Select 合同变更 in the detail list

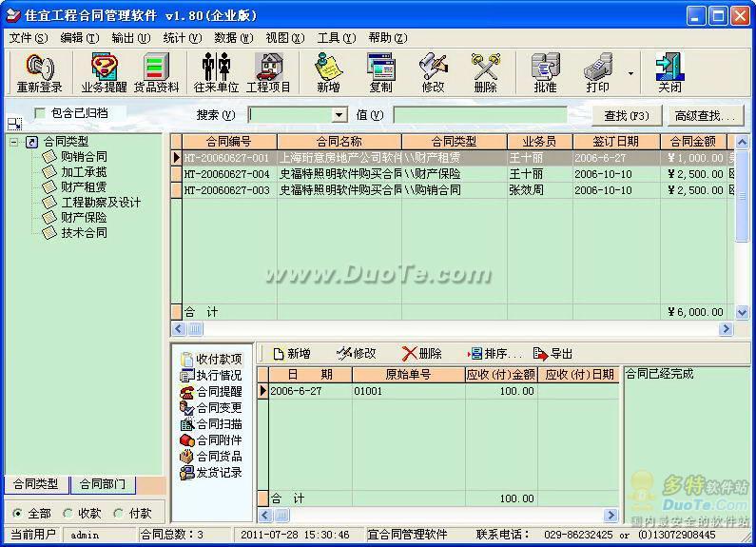pos(212,407)
